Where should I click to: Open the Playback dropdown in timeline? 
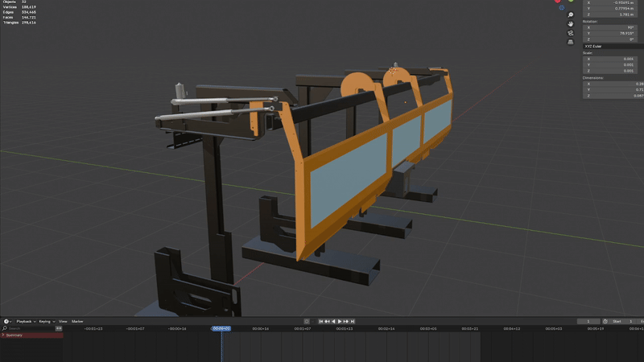click(26, 321)
